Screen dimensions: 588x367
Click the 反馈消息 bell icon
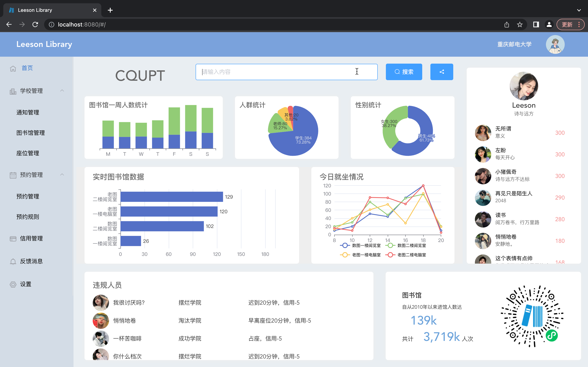click(x=13, y=261)
